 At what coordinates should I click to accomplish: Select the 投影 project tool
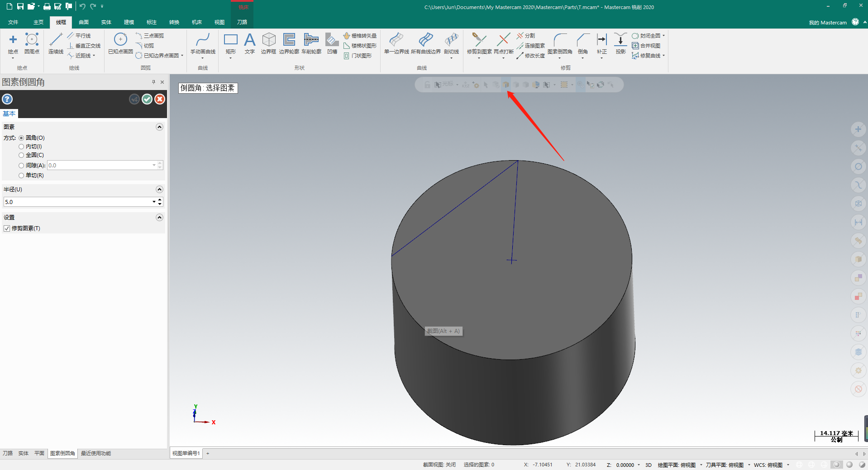pyautogui.click(x=620, y=44)
